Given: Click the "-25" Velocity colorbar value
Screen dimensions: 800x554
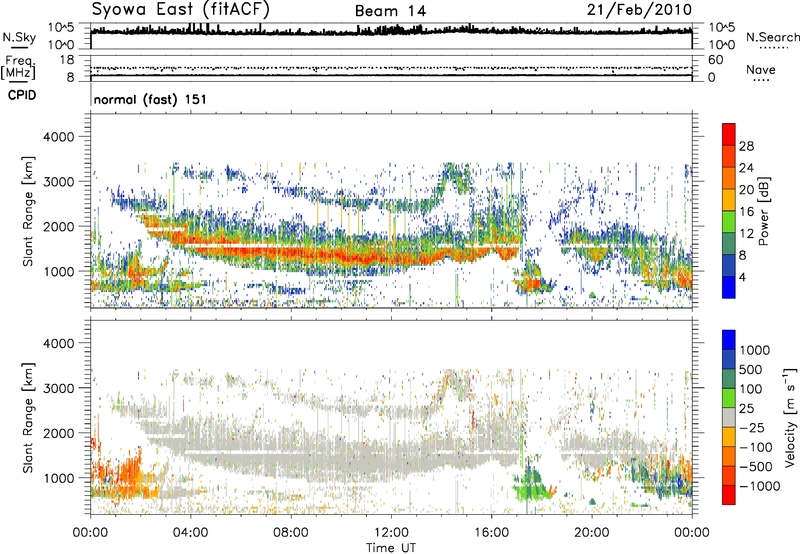Looking at the screenshot, I should 751,427.
